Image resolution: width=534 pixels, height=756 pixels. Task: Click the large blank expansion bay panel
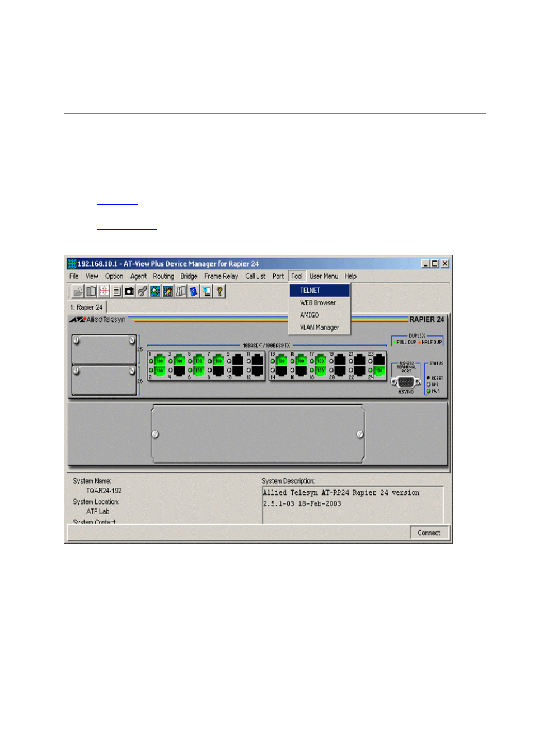[257, 434]
